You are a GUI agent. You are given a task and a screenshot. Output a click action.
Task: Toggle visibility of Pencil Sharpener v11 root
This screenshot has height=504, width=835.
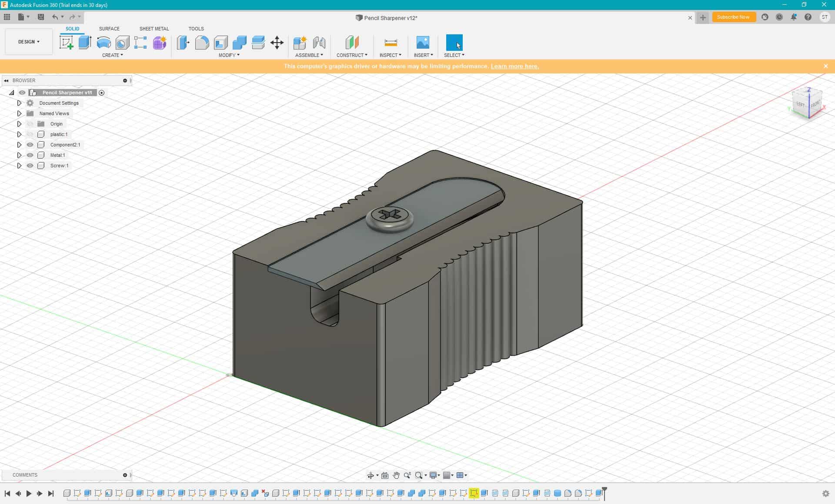[x=22, y=93]
